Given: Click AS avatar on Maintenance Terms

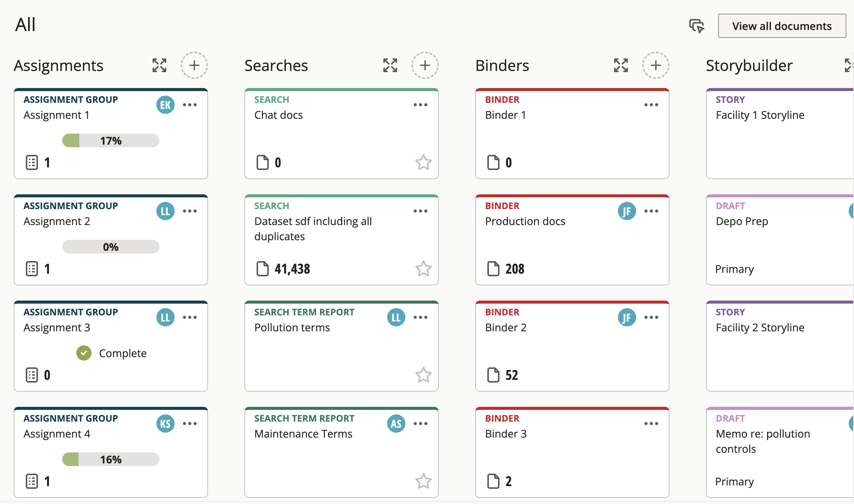Looking at the screenshot, I should coord(396,424).
